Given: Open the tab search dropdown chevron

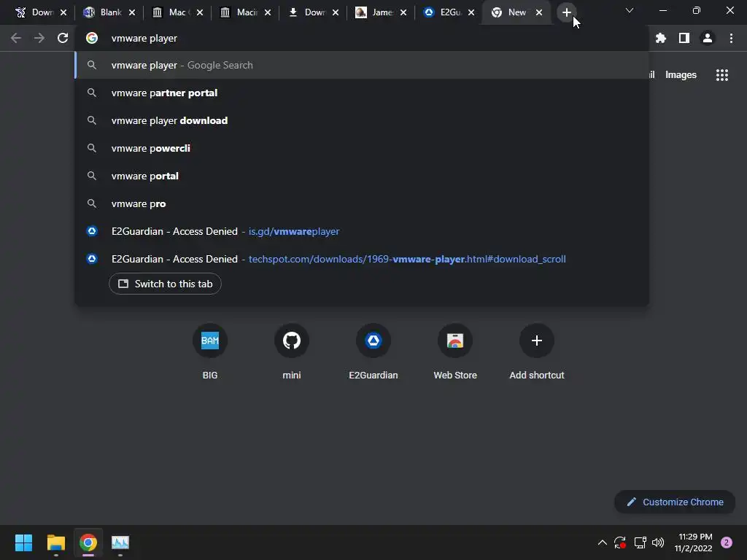Looking at the screenshot, I should 630,10.
